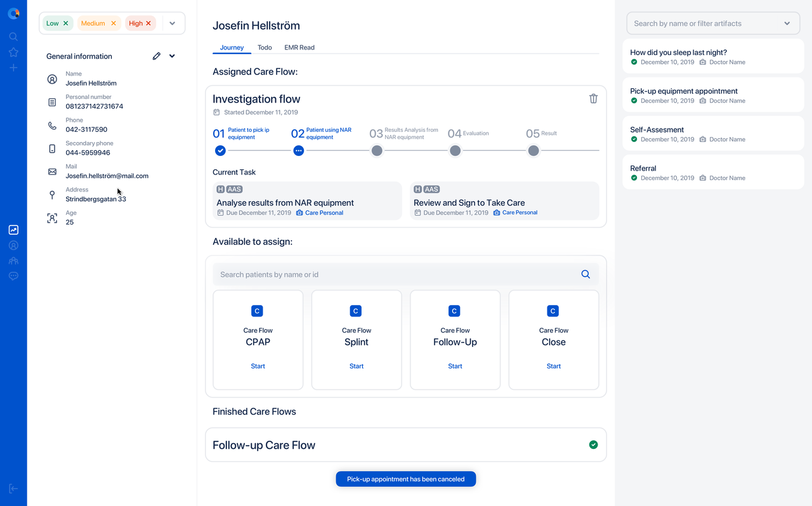Start the CPAP care flow
This screenshot has width=812, height=506.
(258, 366)
